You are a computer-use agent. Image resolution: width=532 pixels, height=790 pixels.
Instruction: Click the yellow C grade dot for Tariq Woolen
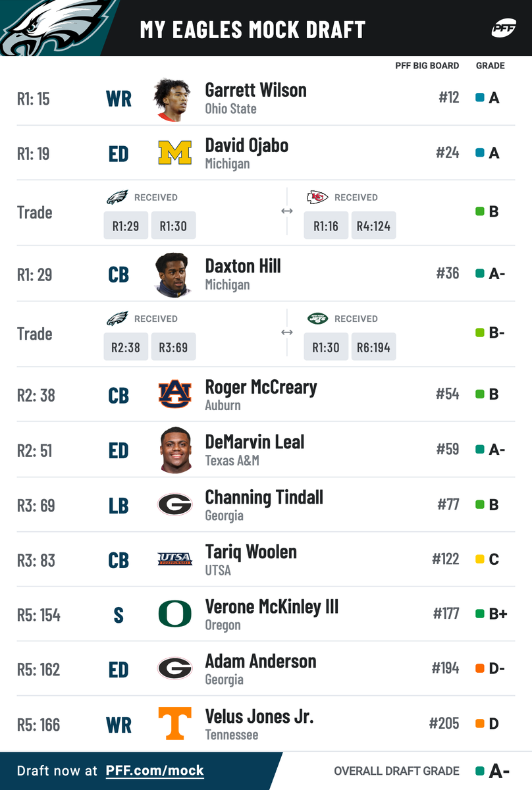point(480,560)
